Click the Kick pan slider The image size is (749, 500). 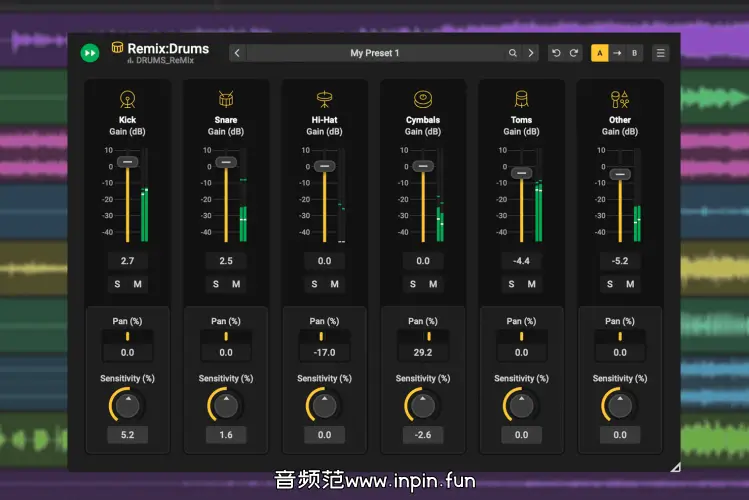[128, 337]
